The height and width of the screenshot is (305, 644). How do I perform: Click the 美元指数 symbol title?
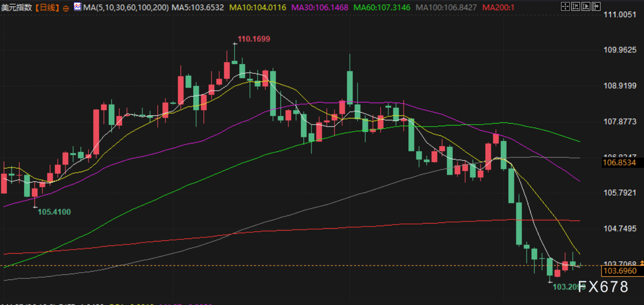[x=17, y=8]
